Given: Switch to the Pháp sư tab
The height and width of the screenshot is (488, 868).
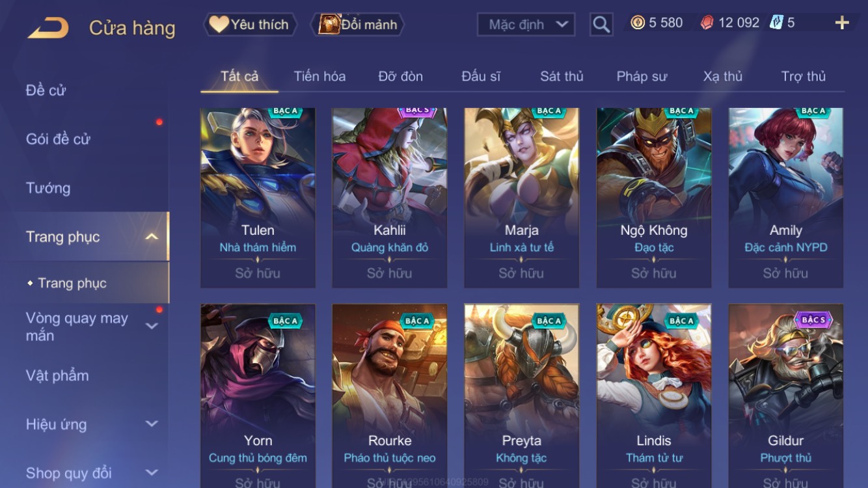Looking at the screenshot, I should (642, 76).
